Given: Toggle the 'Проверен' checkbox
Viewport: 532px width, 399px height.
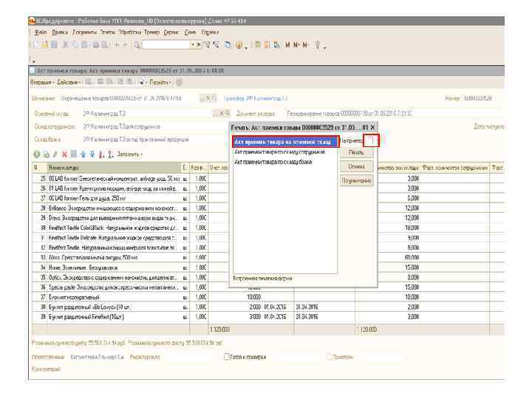Looking at the screenshot, I should point(329,358).
